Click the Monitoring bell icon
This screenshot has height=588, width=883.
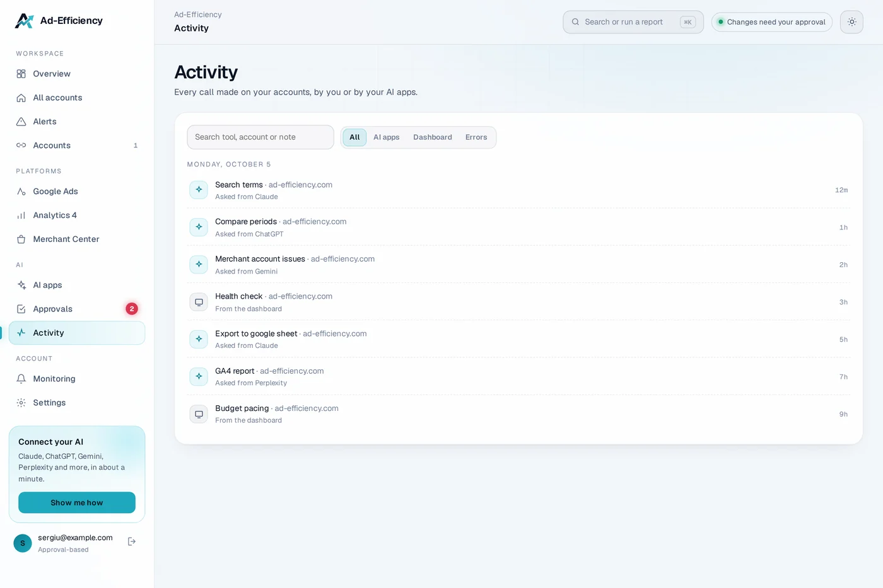21,379
